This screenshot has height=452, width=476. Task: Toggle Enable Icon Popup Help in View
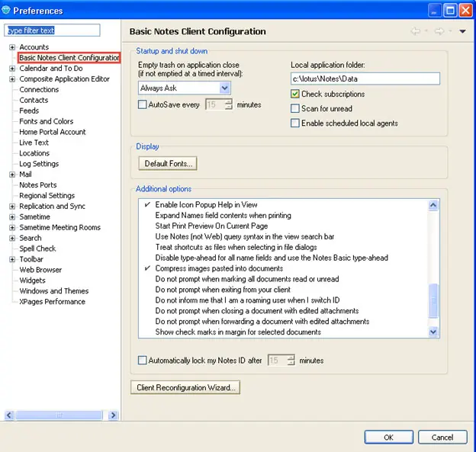pyautogui.click(x=206, y=205)
